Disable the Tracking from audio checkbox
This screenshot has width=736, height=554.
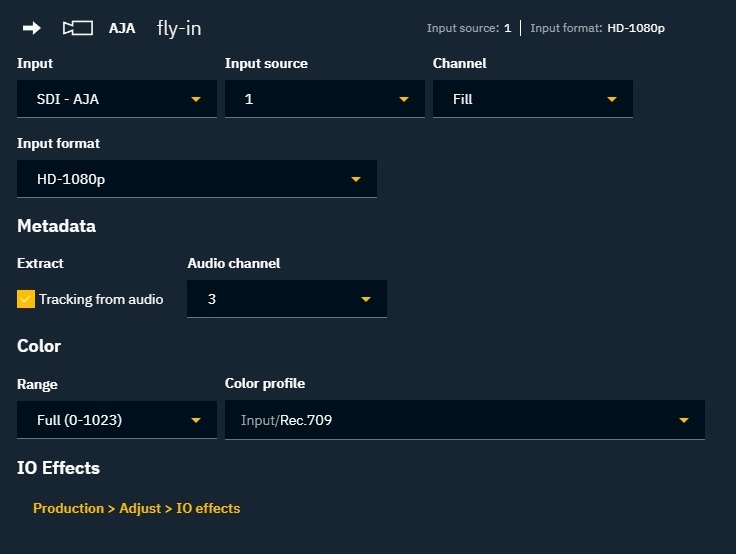tap(26, 299)
